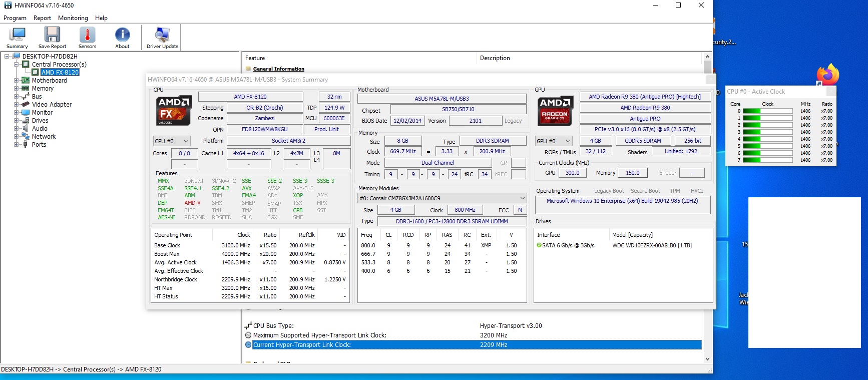Expand the Memory tree node
Screen dimensions: 868x380
pyautogui.click(x=17, y=89)
